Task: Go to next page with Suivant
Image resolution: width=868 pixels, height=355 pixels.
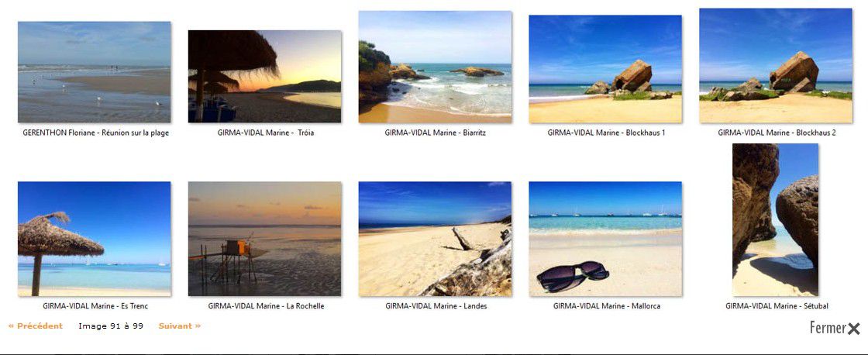Action: coord(180,326)
